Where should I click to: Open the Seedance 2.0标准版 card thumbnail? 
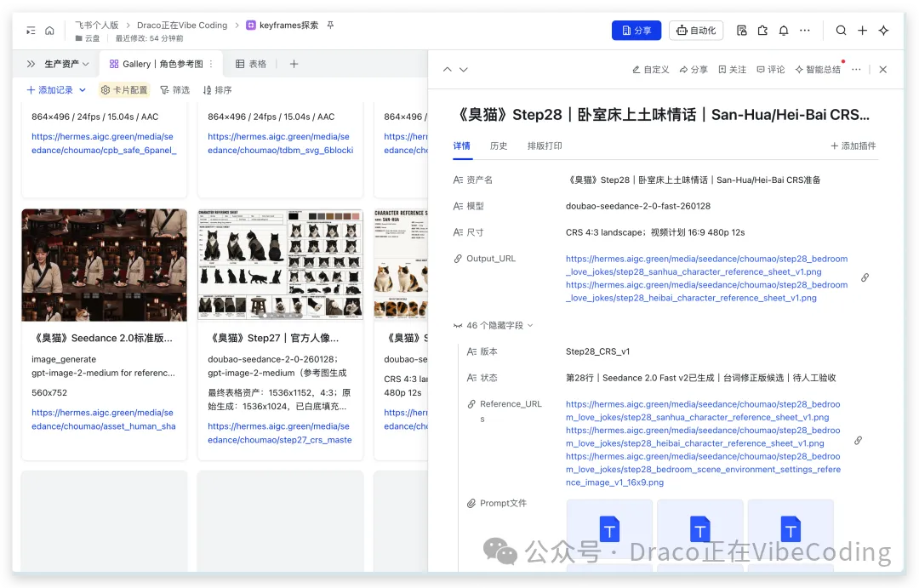click(105, 265)
